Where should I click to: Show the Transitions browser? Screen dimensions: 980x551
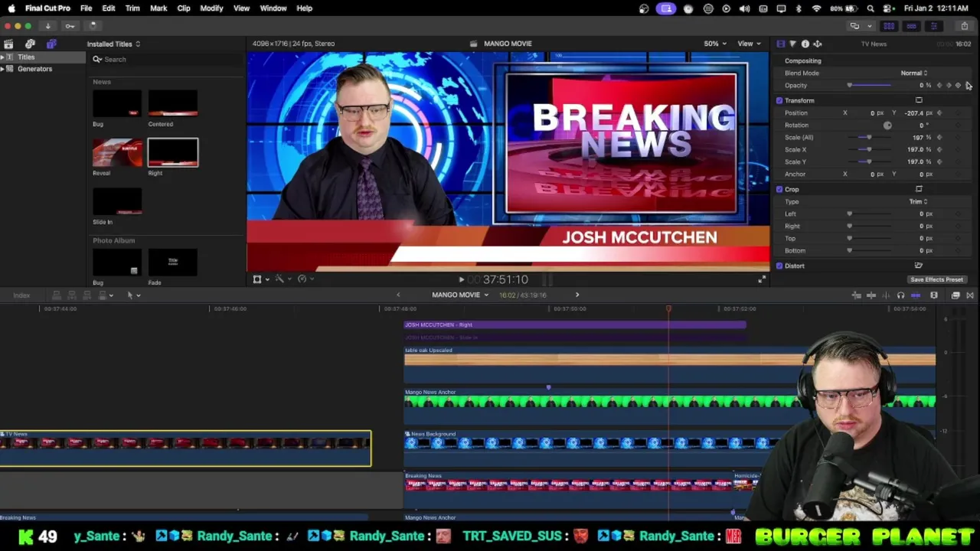coord(970,295)
